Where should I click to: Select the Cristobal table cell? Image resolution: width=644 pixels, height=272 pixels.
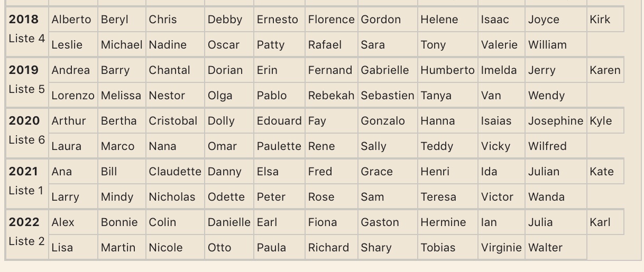coord(173,121)
